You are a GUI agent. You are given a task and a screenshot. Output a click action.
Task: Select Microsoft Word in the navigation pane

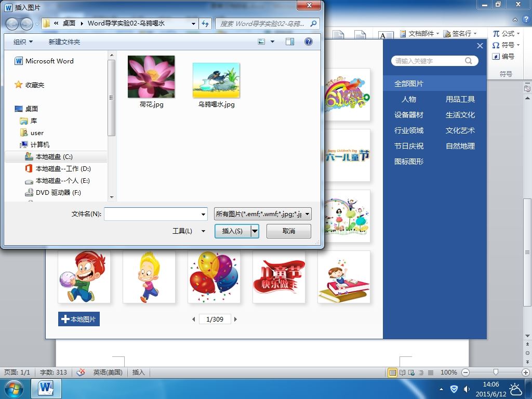pos(44,61)
